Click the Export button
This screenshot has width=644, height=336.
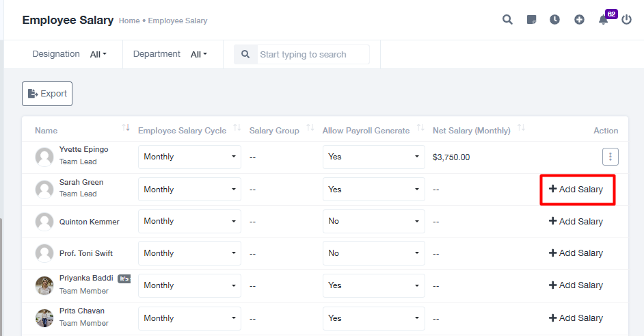(x=47, y=94)
